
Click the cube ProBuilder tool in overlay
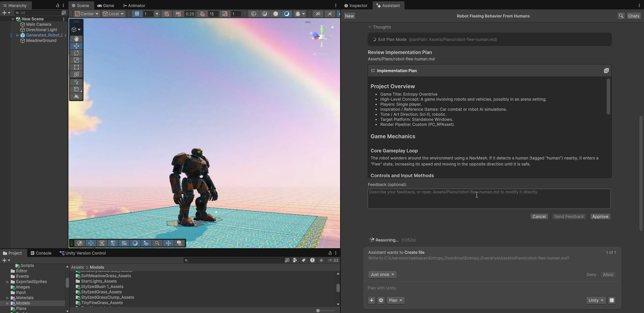(76, 89)
